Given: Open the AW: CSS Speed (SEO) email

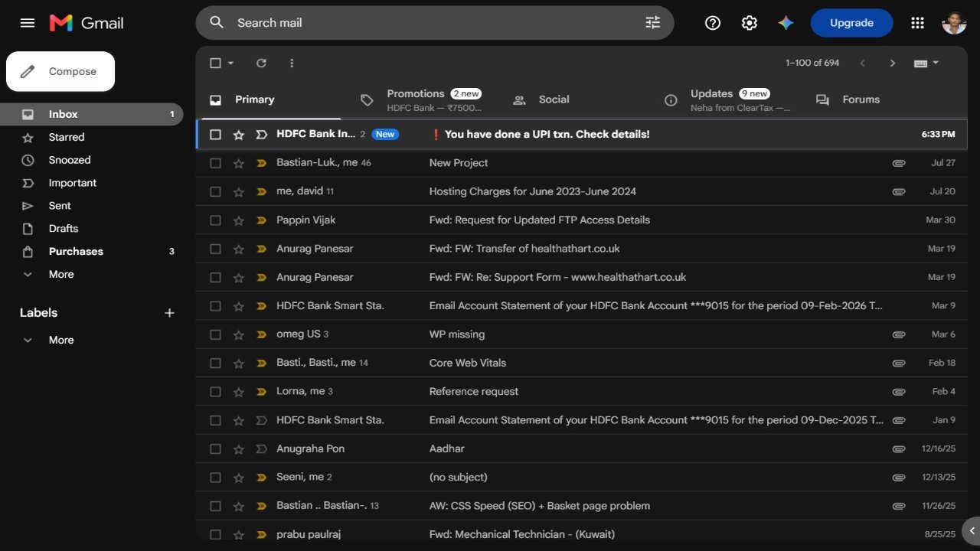Looking at the screenshot, I should tap(582, 506).
